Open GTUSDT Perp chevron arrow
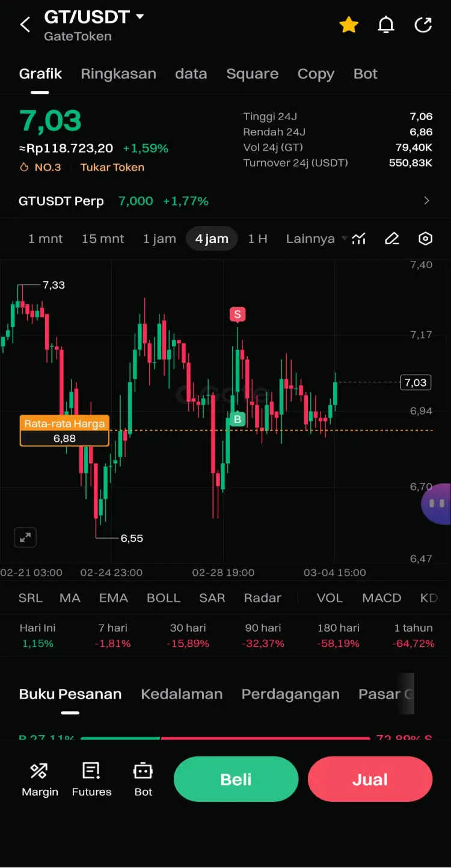 point(427,201)
